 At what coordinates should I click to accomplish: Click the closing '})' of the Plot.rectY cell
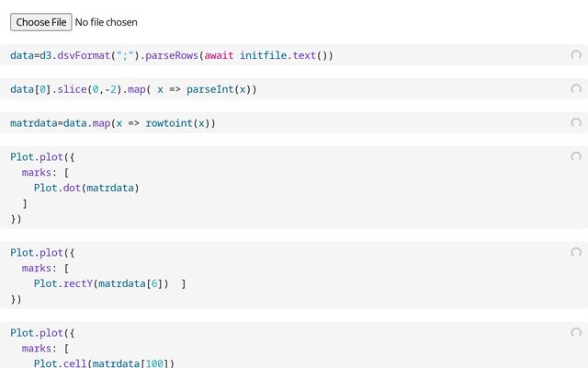[x=16, y=299]
